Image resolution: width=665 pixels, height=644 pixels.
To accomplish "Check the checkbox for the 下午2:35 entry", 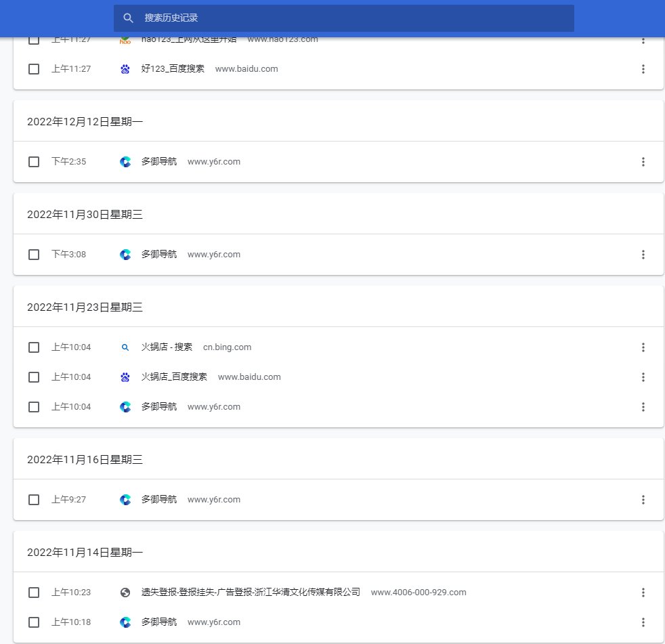I will 34,161.
